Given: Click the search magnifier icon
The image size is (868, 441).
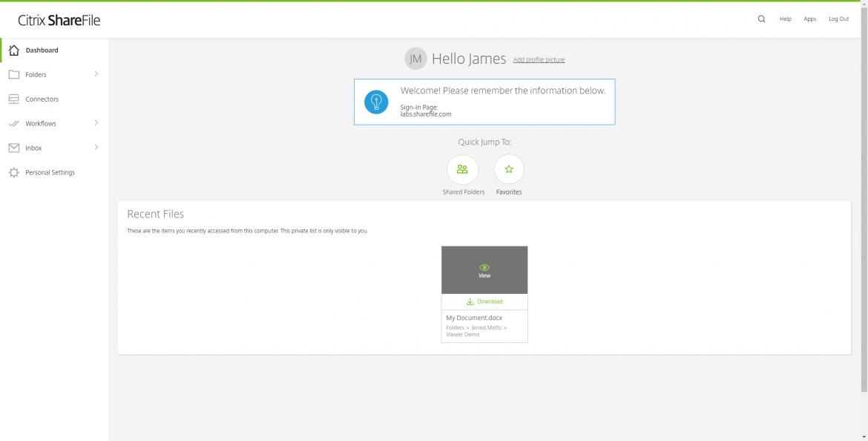Looking at the screenshot, I should (761, 19).
